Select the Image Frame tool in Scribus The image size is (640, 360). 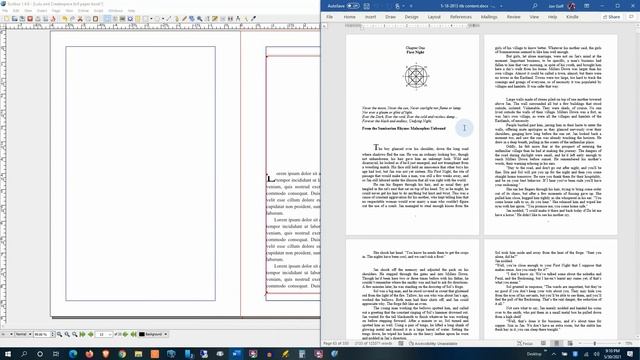click(x=122, y=18)
